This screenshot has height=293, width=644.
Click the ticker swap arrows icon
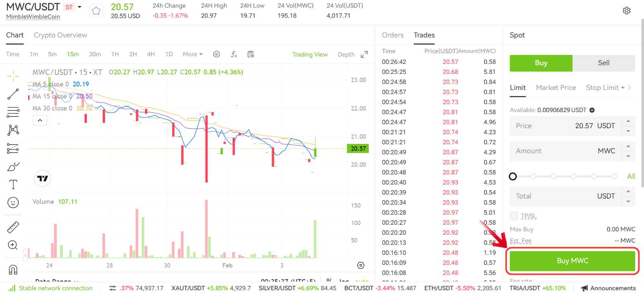pyautogui.click(x=113, y=288)
